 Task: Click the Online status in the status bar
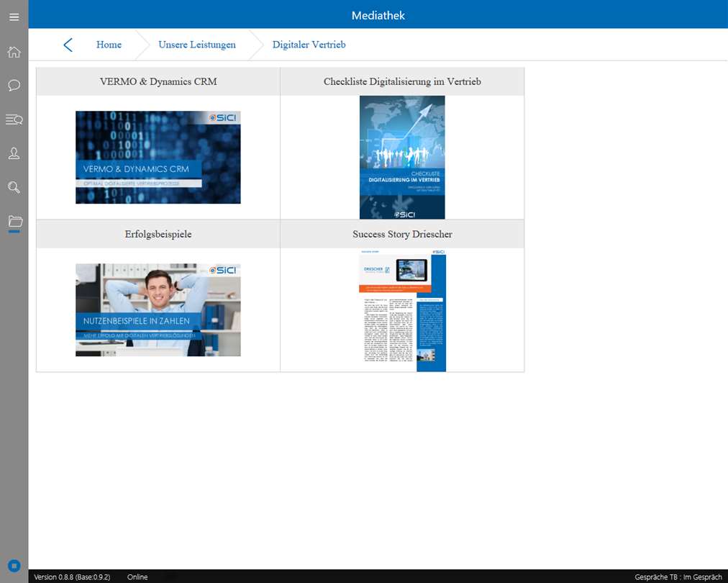(x=137, y=577)
